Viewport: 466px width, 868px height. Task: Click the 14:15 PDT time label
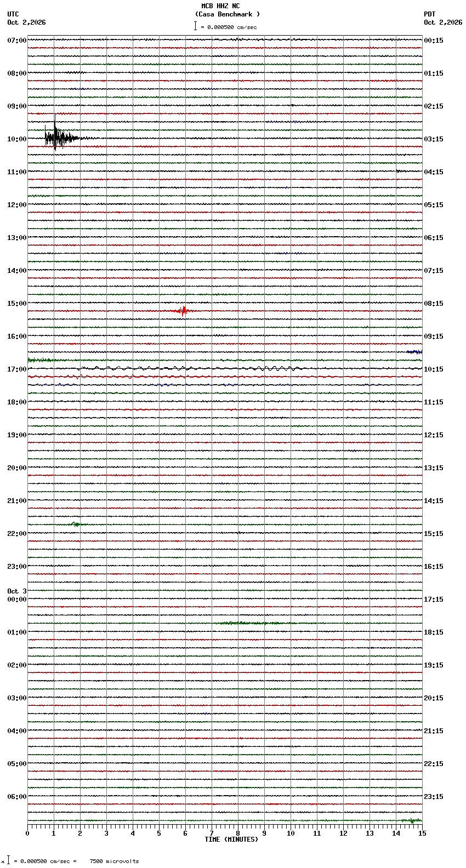[x=434, y=501]
